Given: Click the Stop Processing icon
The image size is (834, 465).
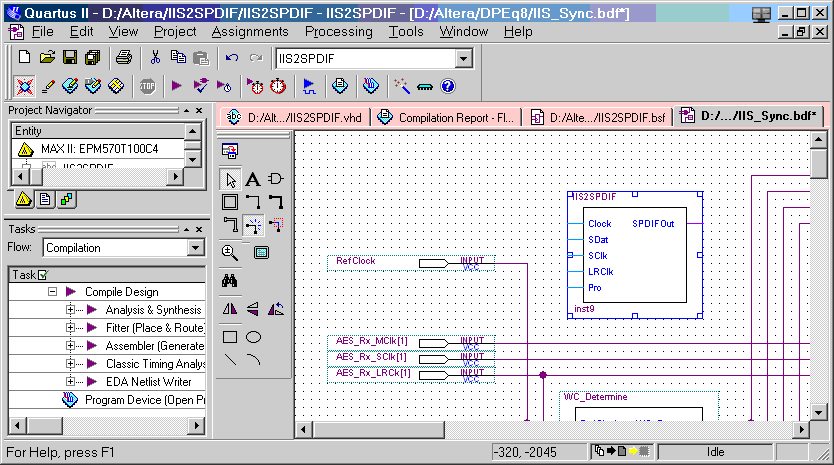Looking at the screenshot, I should (147, 86).
